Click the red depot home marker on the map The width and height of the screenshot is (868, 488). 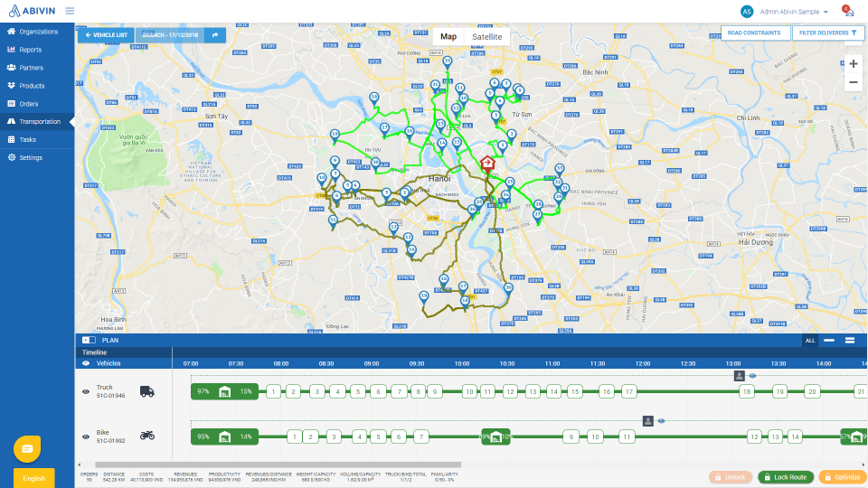[x=487, y=164]
